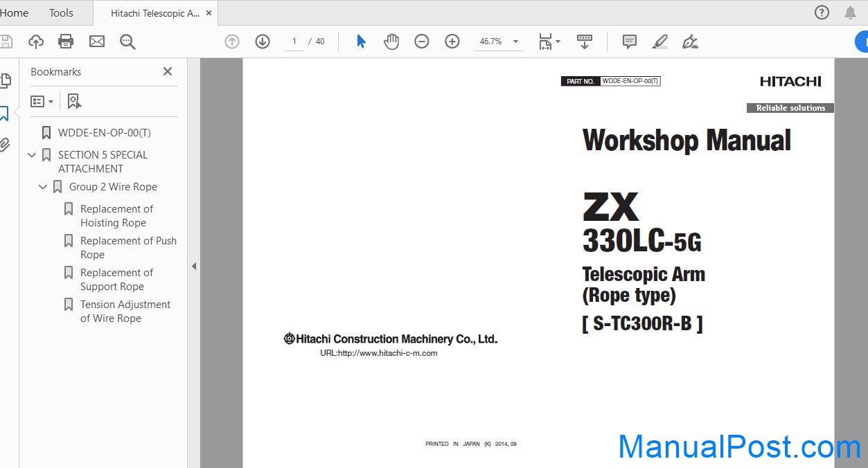This screenshot has width=868, height=468.
Task: Save the file icon
Action: click(5, 42)
